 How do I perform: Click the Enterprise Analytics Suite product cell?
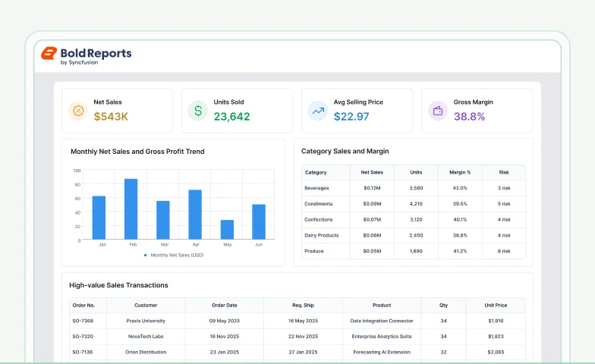coord(382,337)
